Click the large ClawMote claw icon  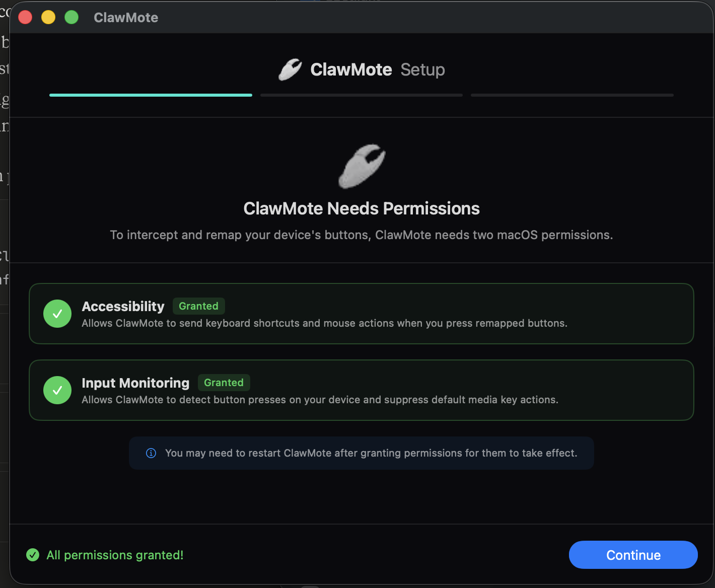click(x=362, y=167)
